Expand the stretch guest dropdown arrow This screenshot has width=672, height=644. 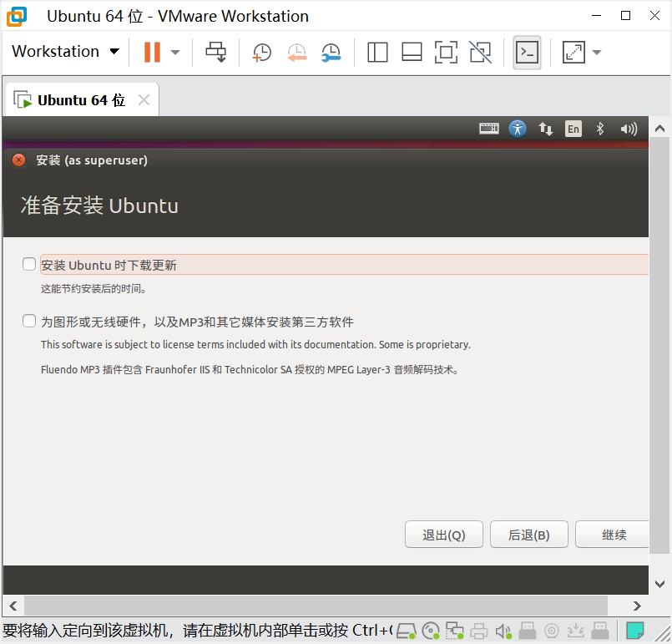coord(597,53)
